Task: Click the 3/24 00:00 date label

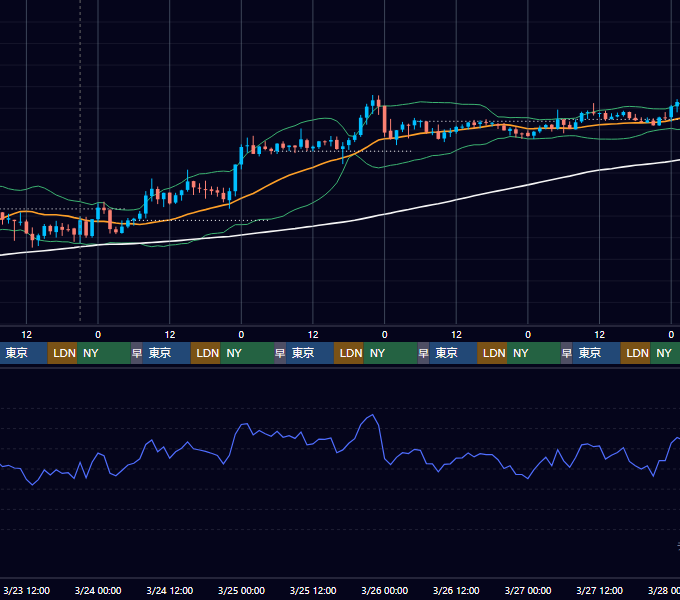Action: [98, 590]
